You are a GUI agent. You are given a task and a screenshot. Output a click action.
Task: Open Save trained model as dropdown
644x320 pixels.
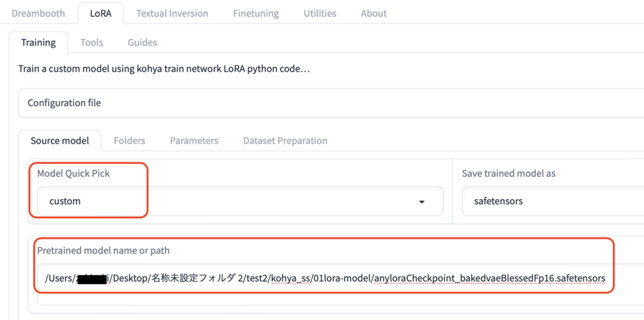[x=553, y=201]
